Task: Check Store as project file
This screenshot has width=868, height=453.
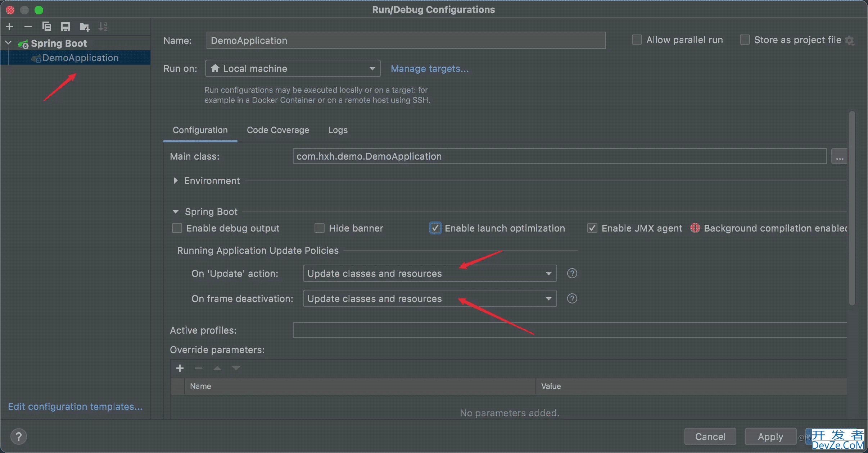Action: (x=745, y=40)
